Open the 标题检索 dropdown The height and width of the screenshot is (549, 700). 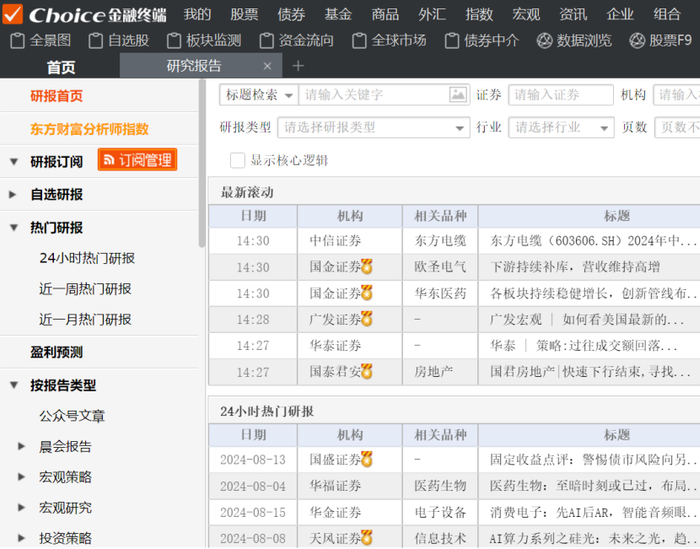point(259,95)
